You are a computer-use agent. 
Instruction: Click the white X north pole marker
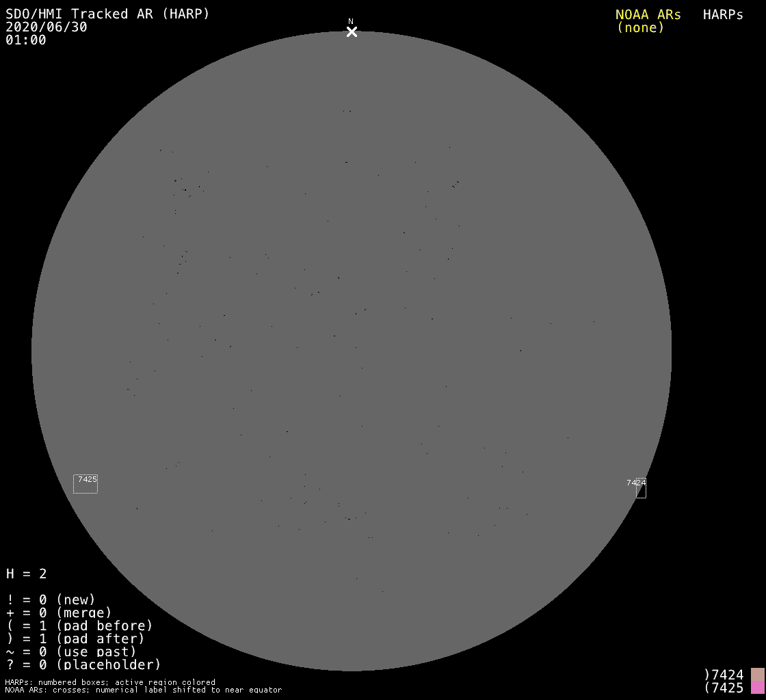(x=352, y=32)
